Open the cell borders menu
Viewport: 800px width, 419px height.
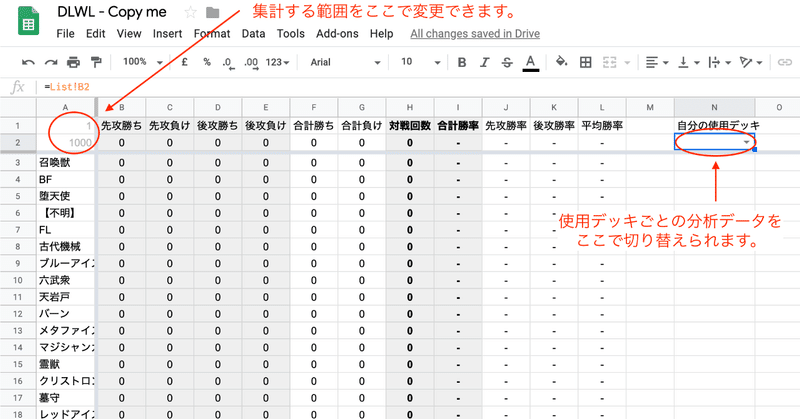tap(586, 62)
